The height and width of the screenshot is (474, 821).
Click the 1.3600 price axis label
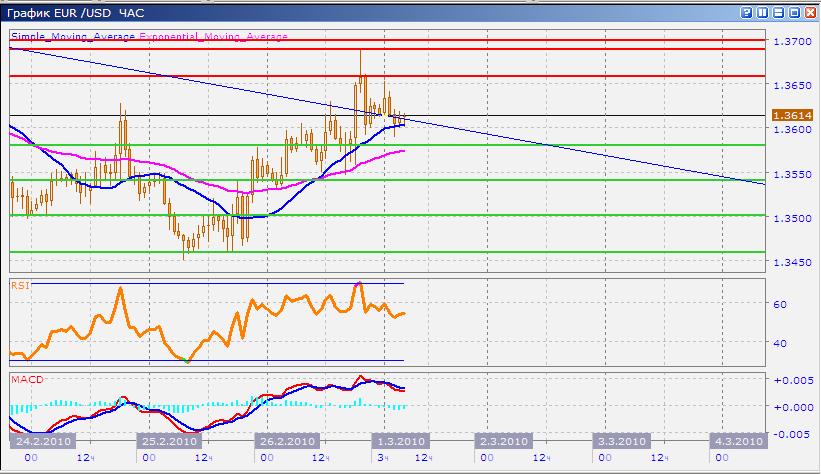[x=793, y=129]
